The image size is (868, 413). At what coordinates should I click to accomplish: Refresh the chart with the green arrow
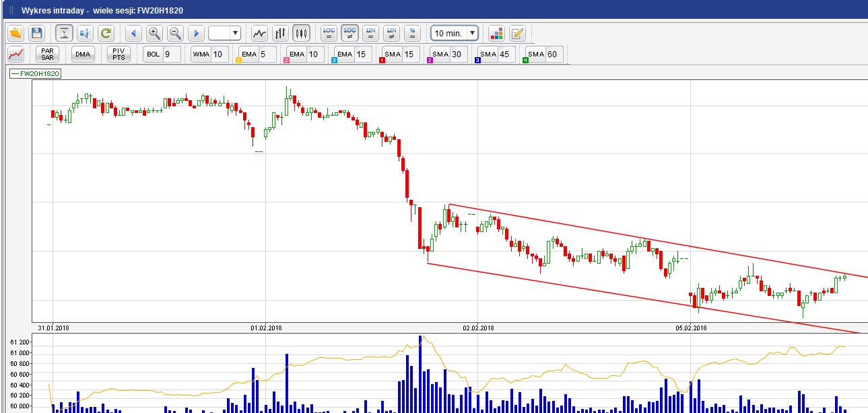coord(106,33)
